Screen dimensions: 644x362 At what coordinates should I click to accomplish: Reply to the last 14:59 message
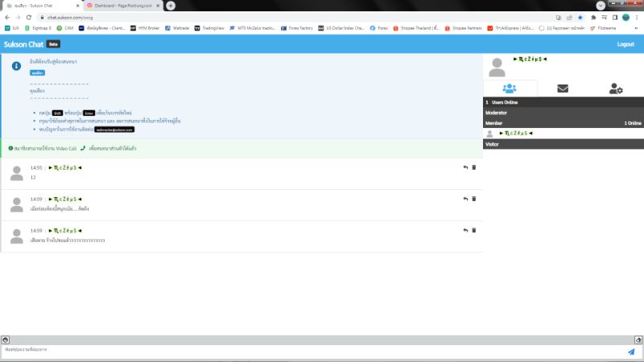465,231
